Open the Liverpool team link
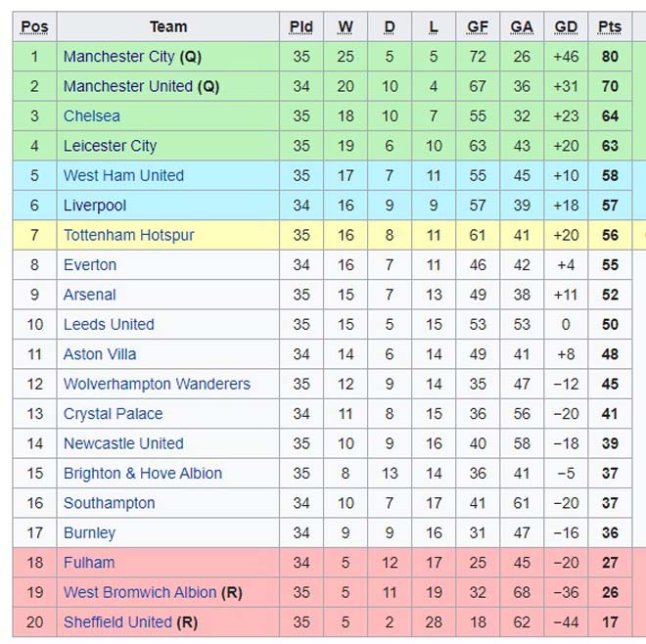The height and width of the screenshot is (644, 646). (95, 206)
